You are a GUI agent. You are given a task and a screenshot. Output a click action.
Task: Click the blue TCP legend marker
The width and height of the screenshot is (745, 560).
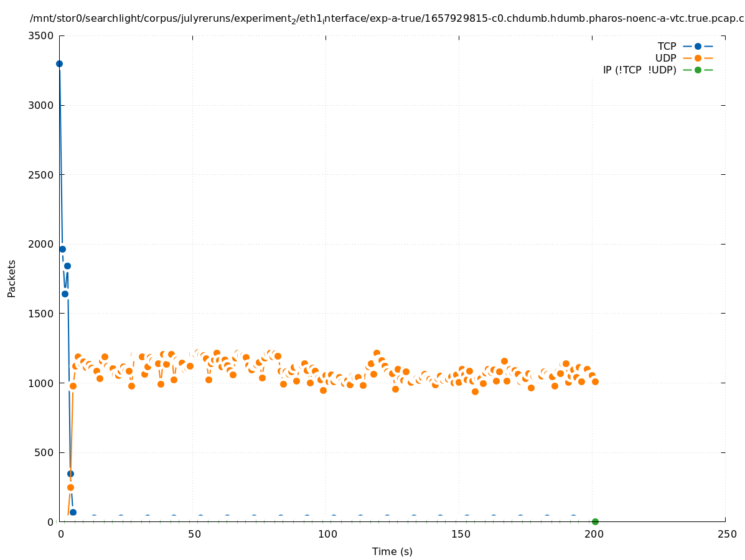(698, 46)
